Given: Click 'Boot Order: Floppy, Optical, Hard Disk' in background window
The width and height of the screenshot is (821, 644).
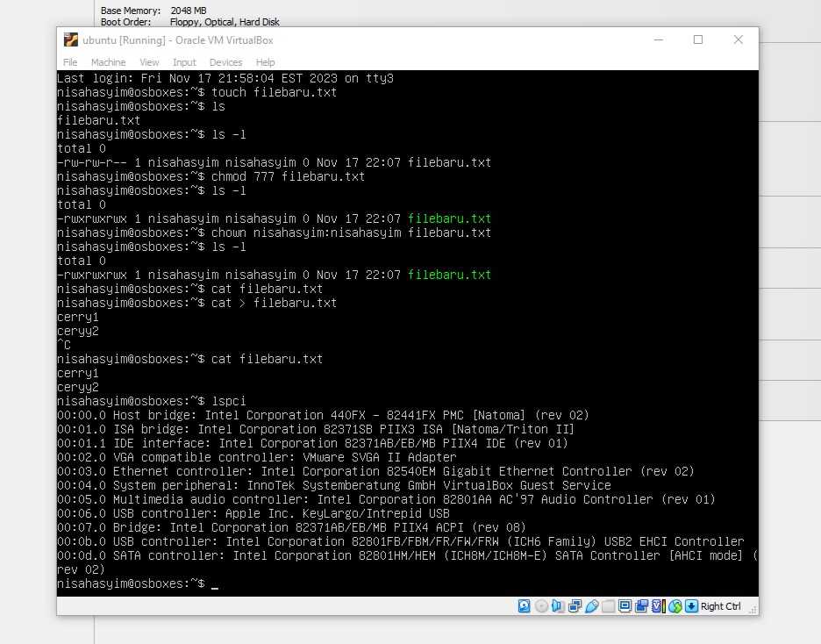Looking at the screenshot, I should (190, 22).
